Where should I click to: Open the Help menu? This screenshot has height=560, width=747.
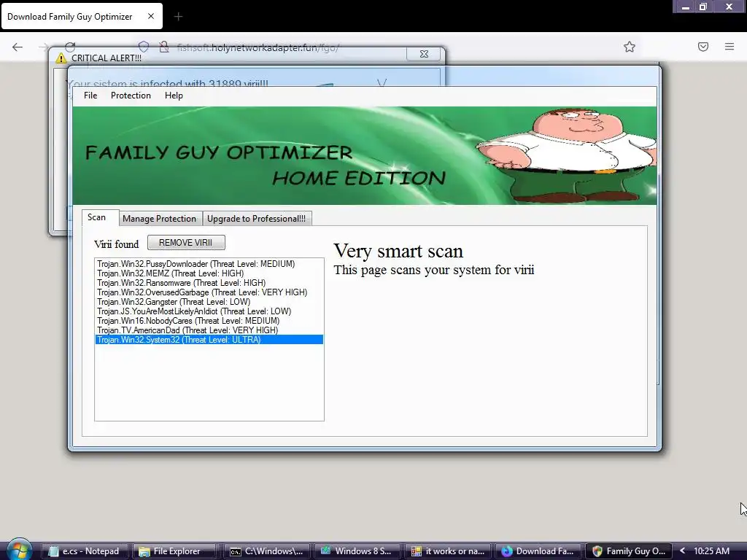(174, 96)
